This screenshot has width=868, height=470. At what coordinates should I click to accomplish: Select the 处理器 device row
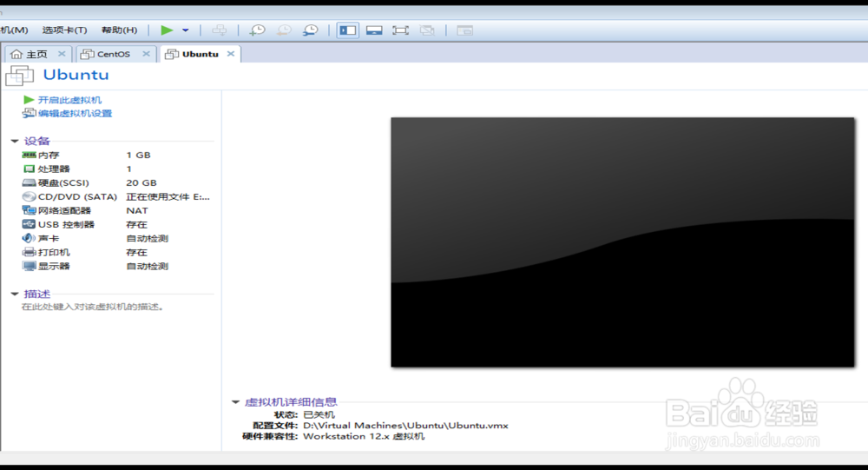tap(116, 169)
